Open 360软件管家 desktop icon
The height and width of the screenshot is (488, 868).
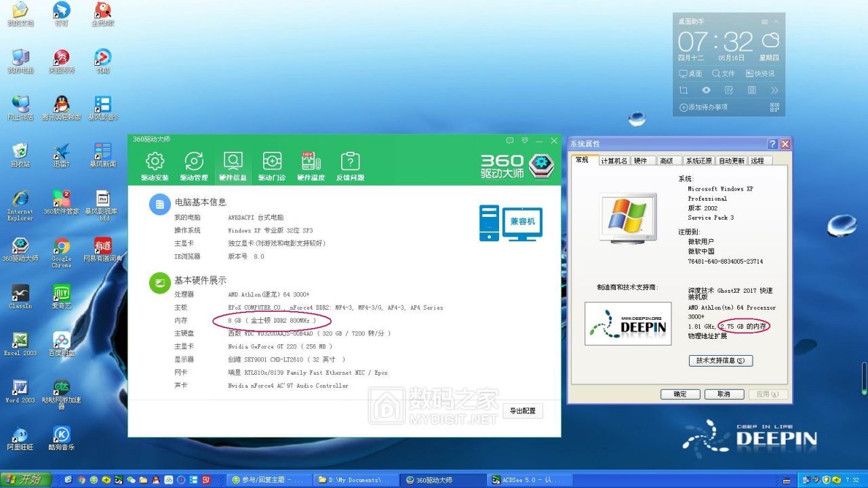click(62, 203)
